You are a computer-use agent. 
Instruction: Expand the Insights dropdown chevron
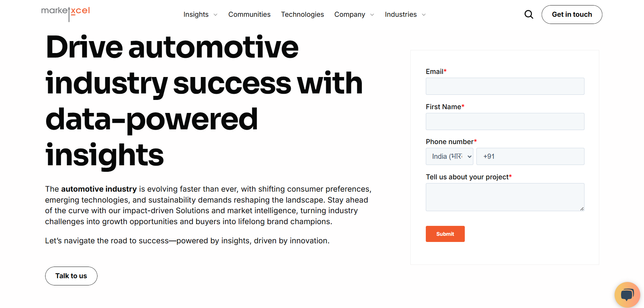click(x=215, y=15)
